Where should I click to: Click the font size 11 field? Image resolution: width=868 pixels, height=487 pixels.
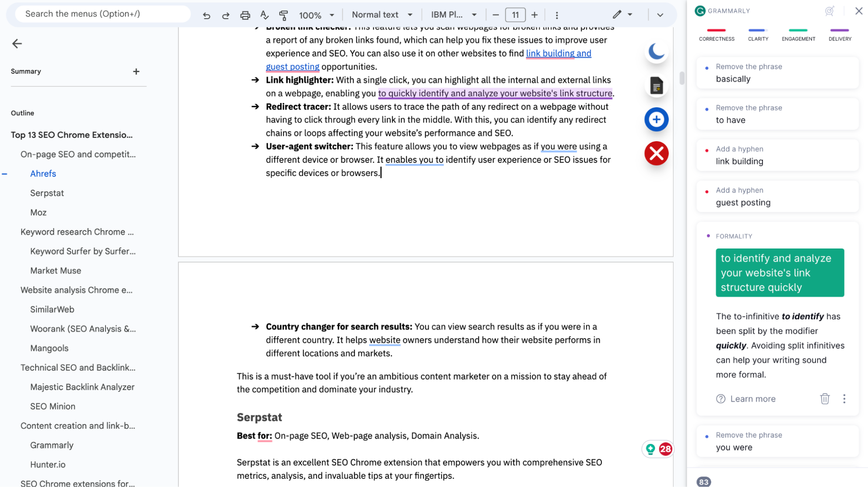(x=515, y=15)
